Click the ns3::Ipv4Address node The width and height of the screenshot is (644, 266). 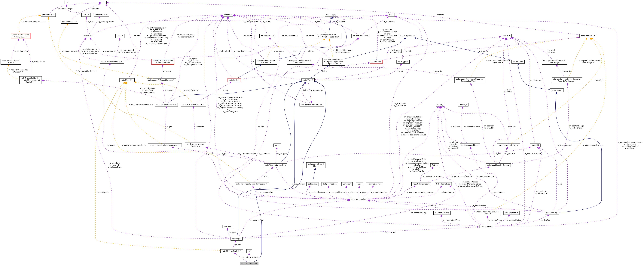click(x=361, y=36)
